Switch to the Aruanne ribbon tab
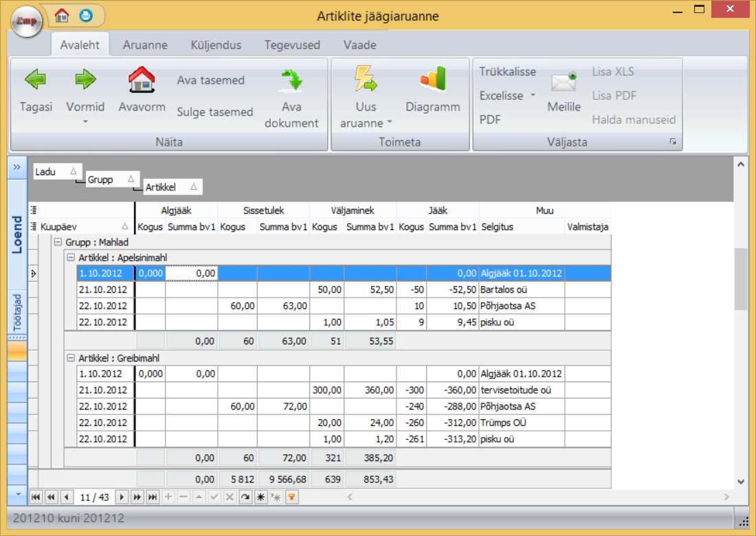 click(x=145, y=45)
